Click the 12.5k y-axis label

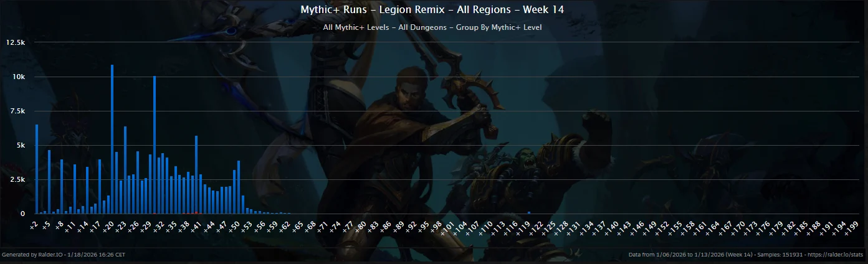pos(15,42)
